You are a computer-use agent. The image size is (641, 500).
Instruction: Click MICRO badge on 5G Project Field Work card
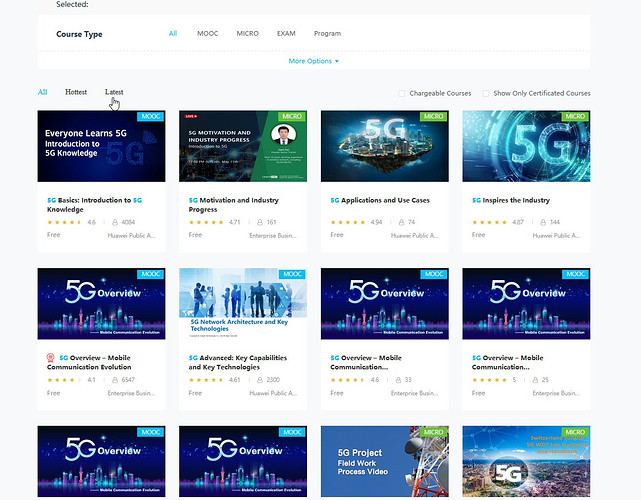[x=434, y=432]
